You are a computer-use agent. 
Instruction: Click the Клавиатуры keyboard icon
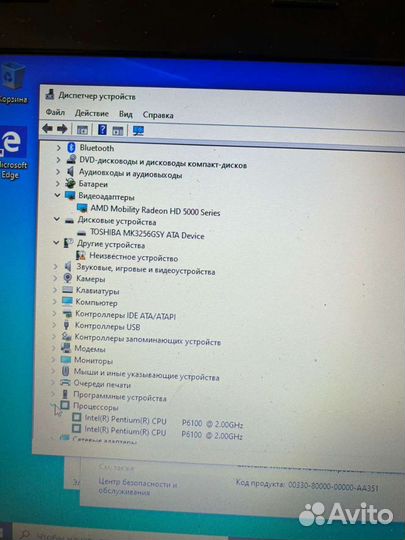point(68,290)
